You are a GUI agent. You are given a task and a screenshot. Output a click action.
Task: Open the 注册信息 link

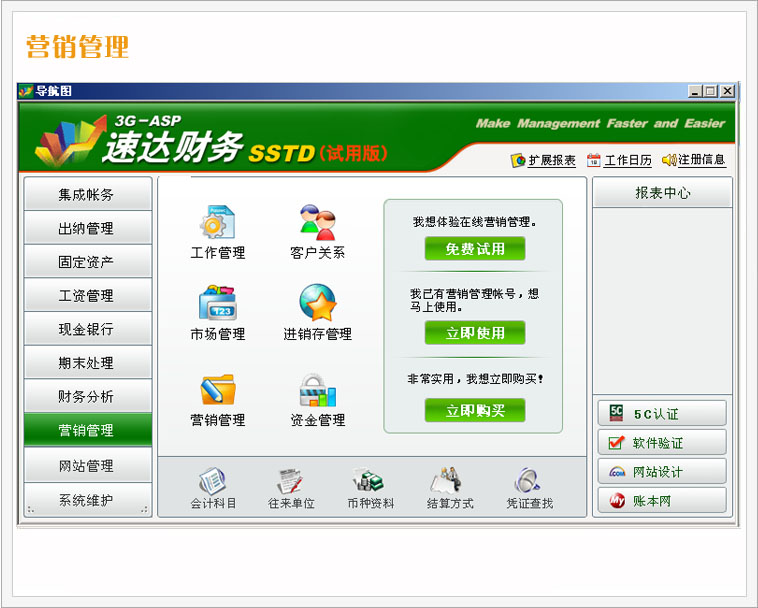pyautogui.click(x=701, y=159)
